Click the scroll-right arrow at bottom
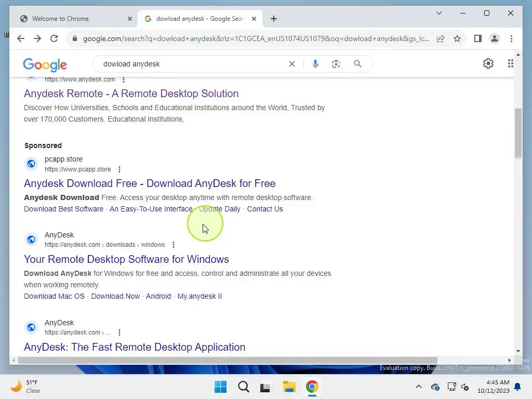532x399 pixels. [509, 361]
